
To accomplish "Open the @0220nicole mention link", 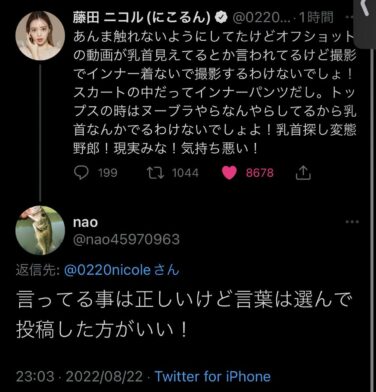I will pyautogui.click(x=107, y=270).
